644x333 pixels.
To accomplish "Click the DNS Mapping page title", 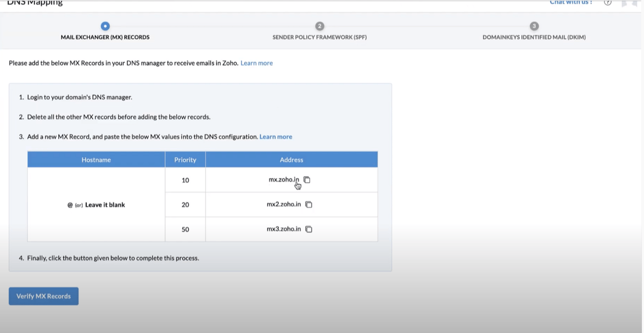I will (x=35, y=3).
